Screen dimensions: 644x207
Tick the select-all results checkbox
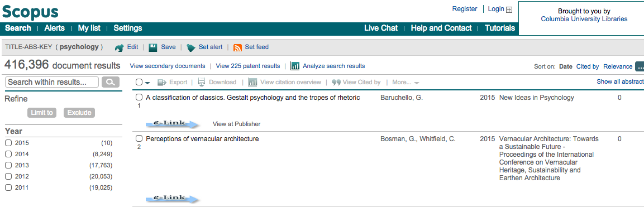[139, 82]
